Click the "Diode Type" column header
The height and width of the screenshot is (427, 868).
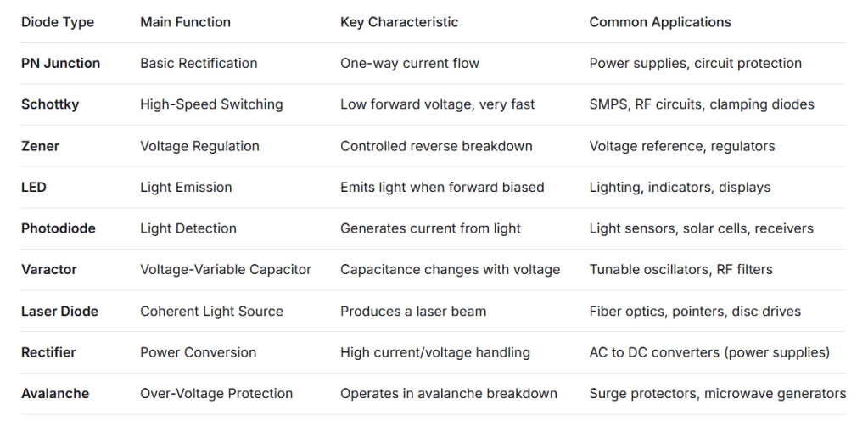(x=56, y=22)
